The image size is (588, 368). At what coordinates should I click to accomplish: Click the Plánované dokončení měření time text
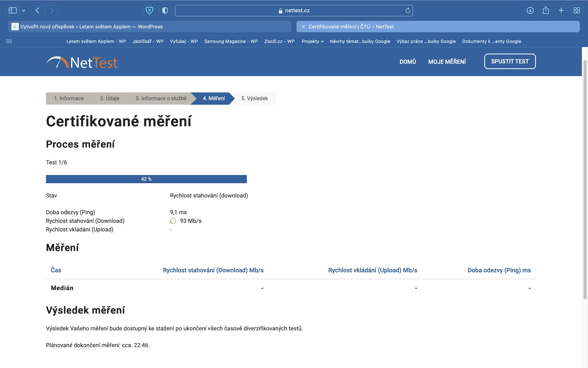pos(98,345)
